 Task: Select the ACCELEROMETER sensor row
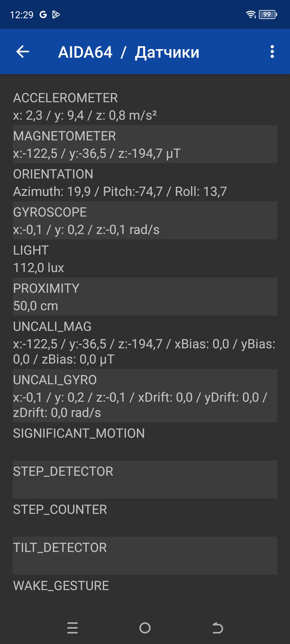pos(145,106)
